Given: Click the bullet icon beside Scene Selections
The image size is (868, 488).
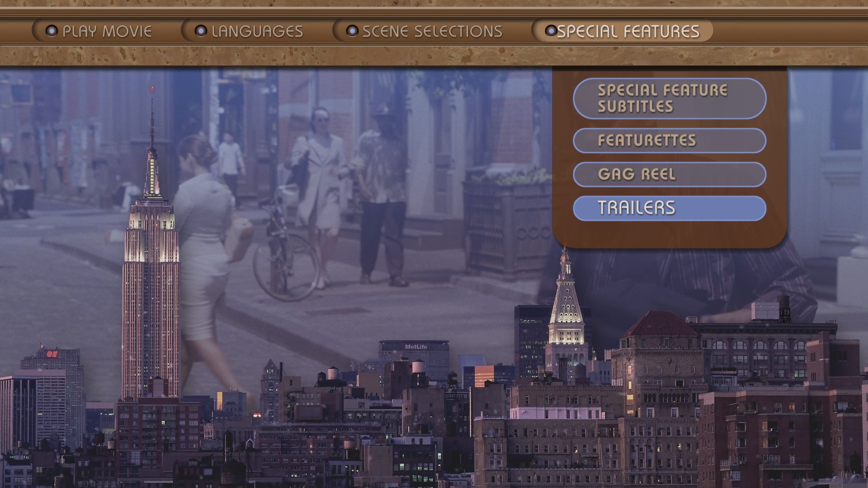Looking at the screenshot, I should pos(352,31).
